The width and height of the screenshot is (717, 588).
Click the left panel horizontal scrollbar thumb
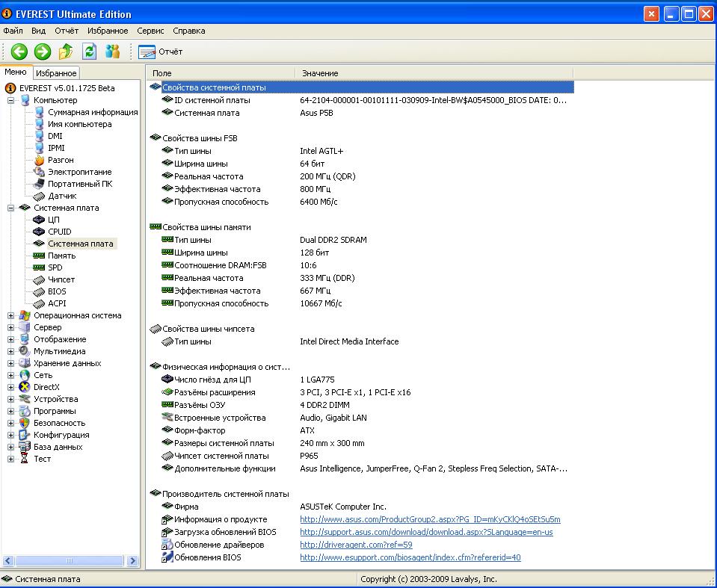pyautogui.click(x=69, y=560)
